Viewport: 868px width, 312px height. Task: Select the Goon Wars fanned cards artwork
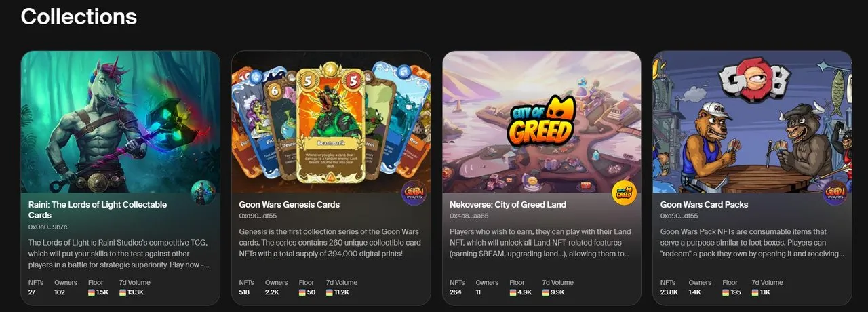click(x=331, y=122)
